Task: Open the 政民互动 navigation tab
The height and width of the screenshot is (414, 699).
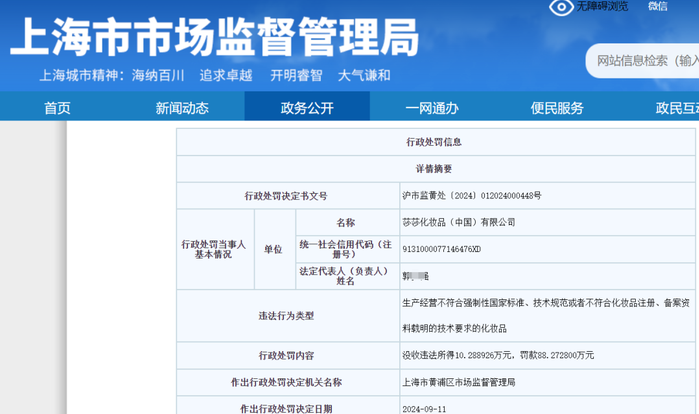Action: [x=677, y=108]
